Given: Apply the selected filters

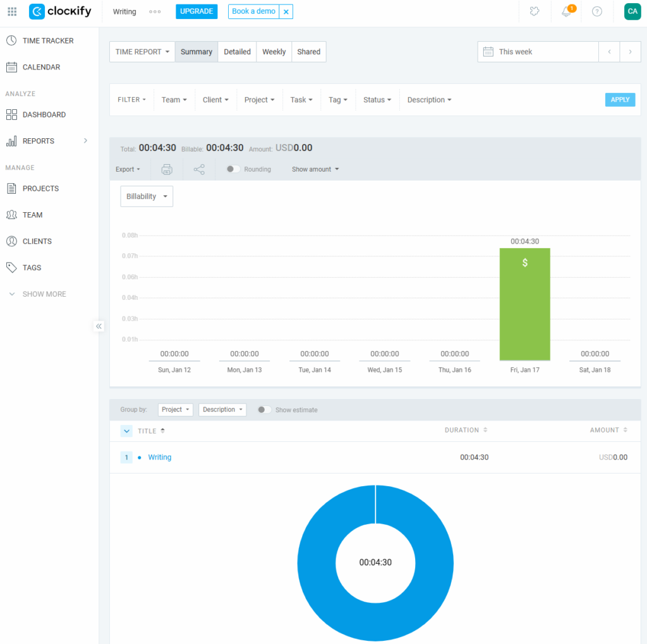Looking at the screenshot, I should point(620,99).
